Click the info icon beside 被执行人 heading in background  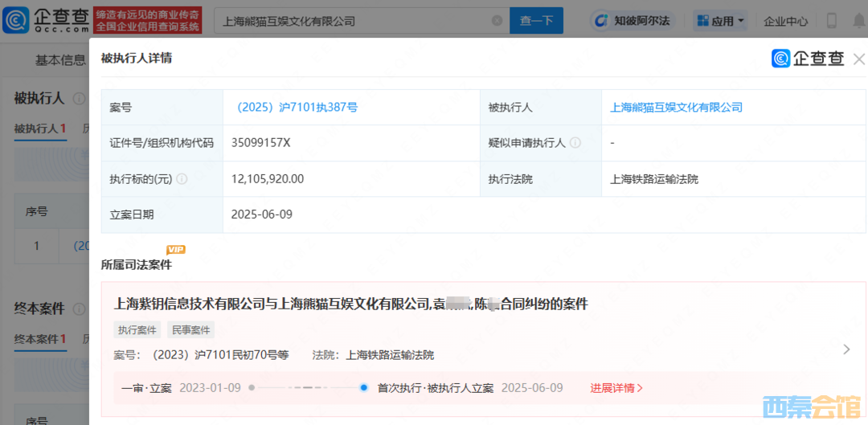79,99
